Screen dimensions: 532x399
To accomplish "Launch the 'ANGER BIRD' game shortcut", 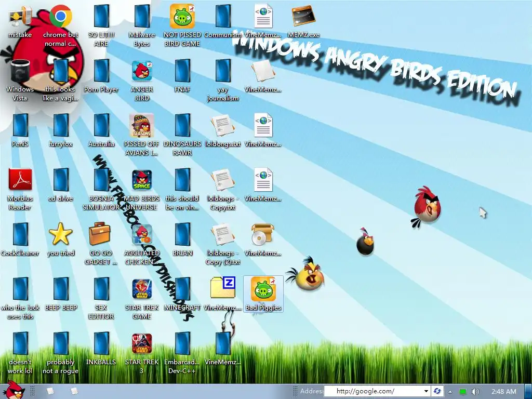I will click(142, 81).
